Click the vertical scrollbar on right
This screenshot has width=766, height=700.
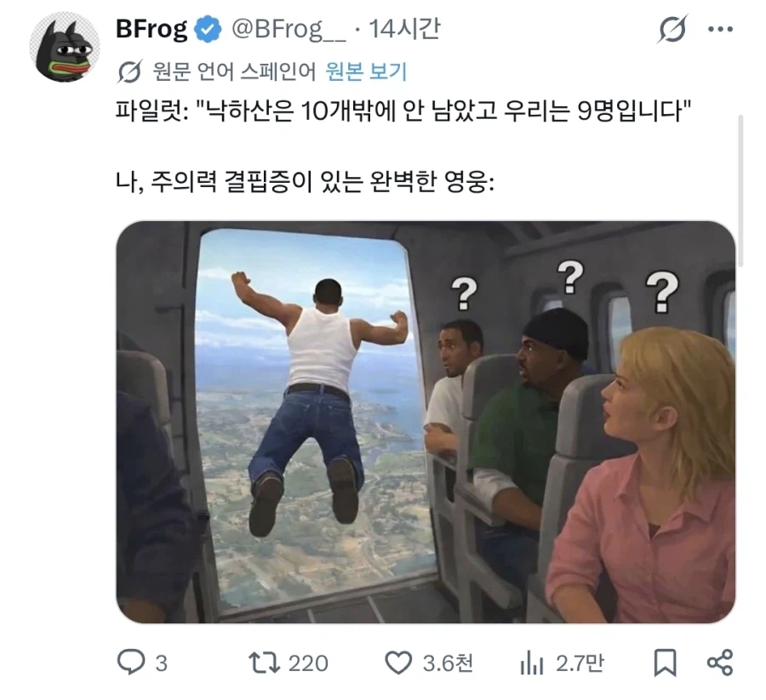pos(740,191)
